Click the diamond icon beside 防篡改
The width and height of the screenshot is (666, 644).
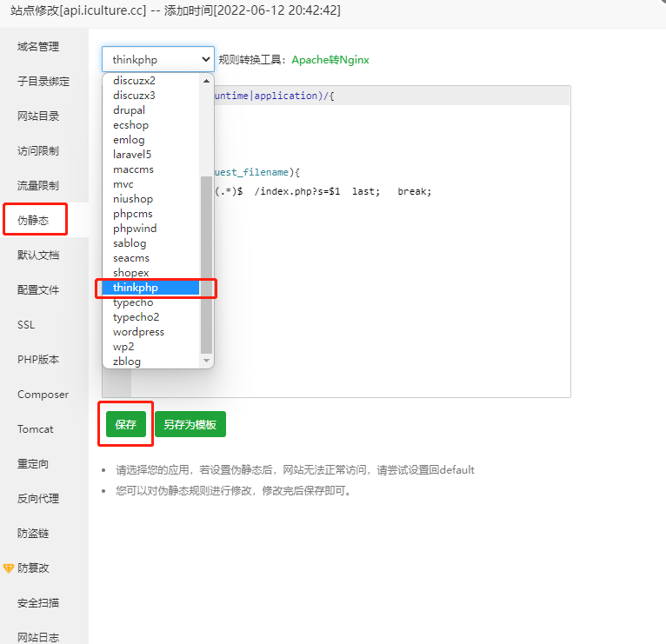tap(9, 568)
